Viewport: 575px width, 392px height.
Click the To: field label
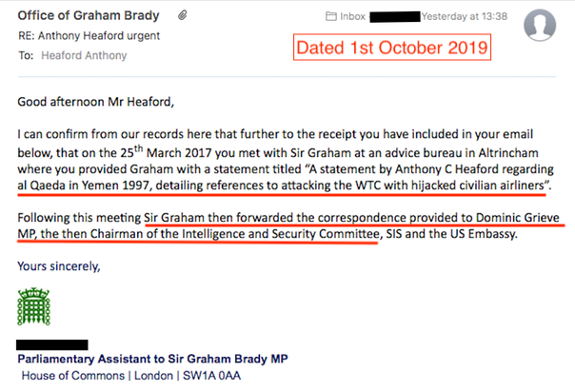[26, 56]
